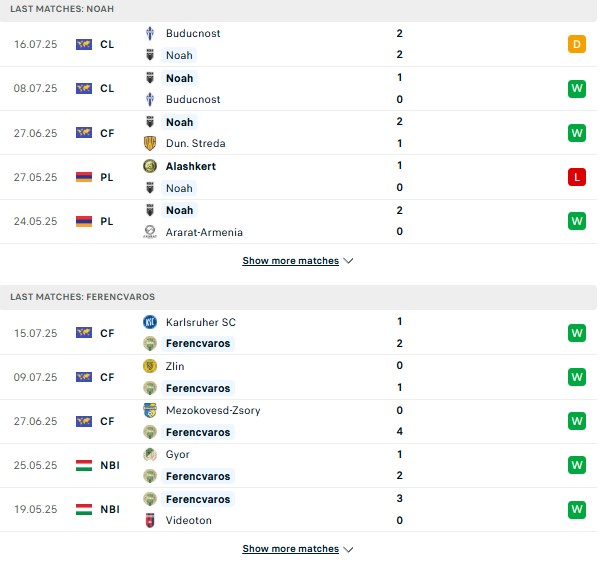Click the Karlsruher SC club badge
This screenshot has height=569, width=602.
click(150, 322)
